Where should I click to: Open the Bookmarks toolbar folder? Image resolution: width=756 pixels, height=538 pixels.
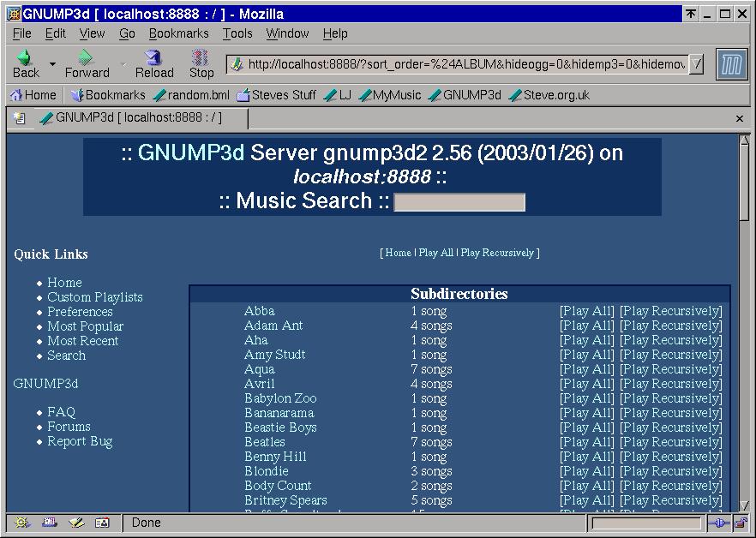pyautogui.click(x=109, y=95)
